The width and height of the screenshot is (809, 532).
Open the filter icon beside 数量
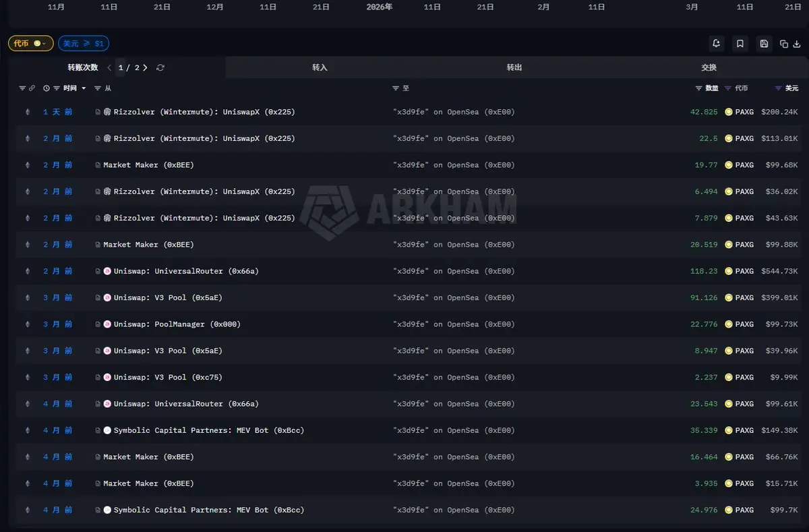point(699,88)
